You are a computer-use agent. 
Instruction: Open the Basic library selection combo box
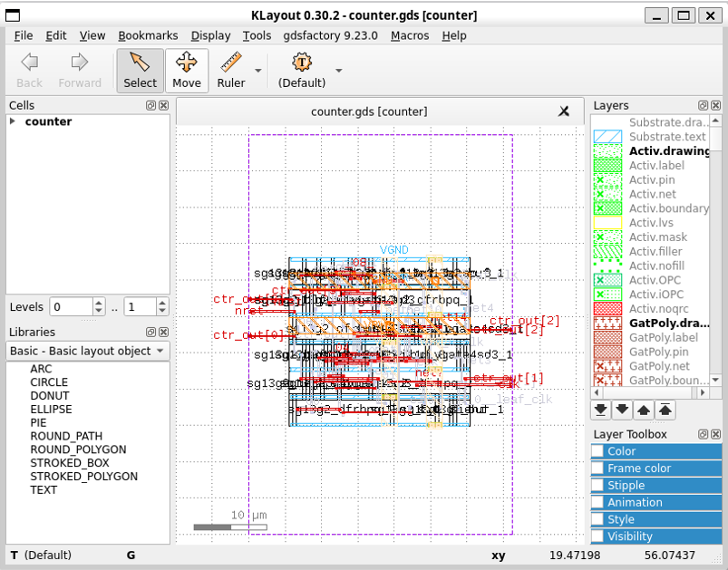(87, 351)
